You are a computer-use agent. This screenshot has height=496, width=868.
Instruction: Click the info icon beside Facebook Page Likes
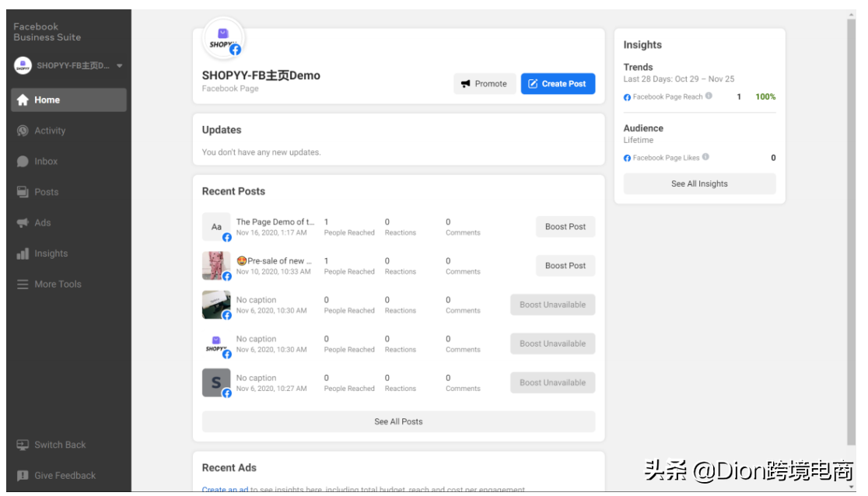coord(705,157)
